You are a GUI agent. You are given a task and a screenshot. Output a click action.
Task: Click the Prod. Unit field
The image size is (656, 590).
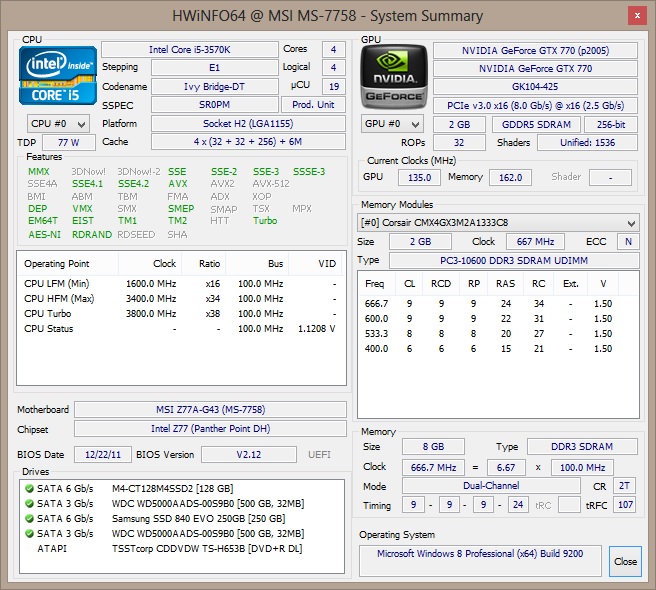[x=313, y=105]
